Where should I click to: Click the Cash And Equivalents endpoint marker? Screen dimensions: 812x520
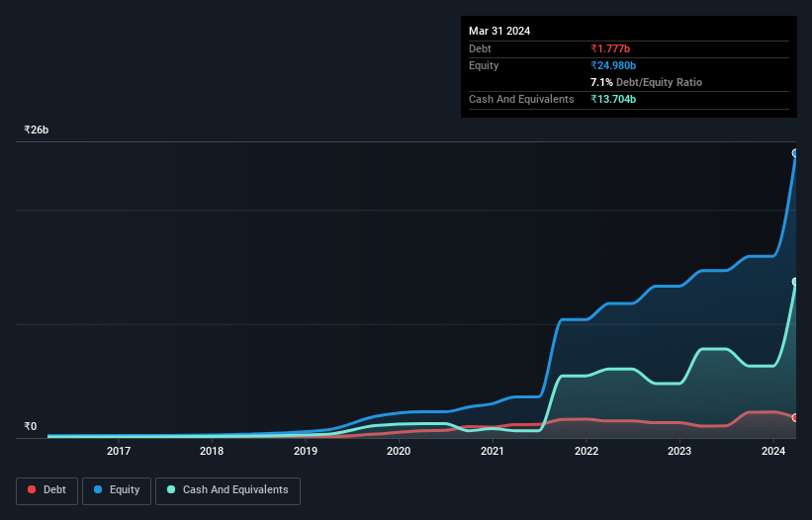click(x=795, y=282)
